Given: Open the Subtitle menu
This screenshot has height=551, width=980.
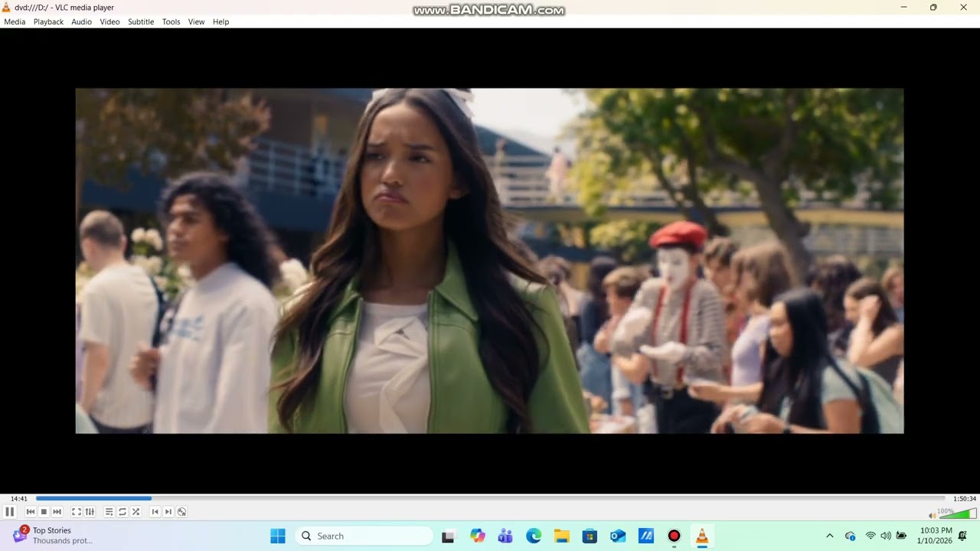Looking at the screenshot, I should click(141, 21).
